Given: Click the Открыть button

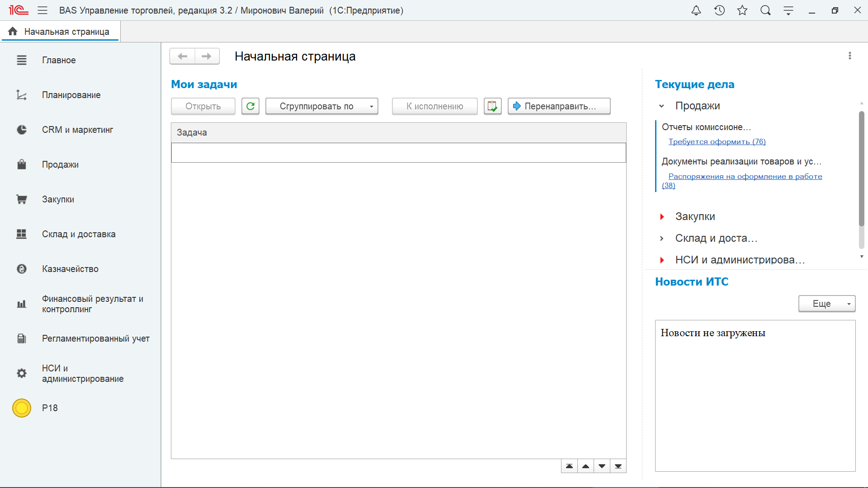Looking at the screenshot, I should pyautogui.click(x=203, y=106).
